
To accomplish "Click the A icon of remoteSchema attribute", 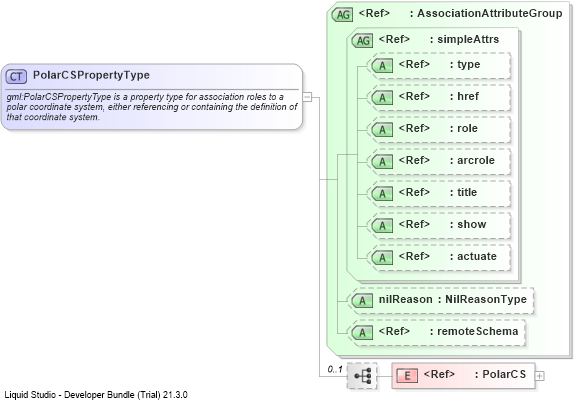I will click(362, 333).
